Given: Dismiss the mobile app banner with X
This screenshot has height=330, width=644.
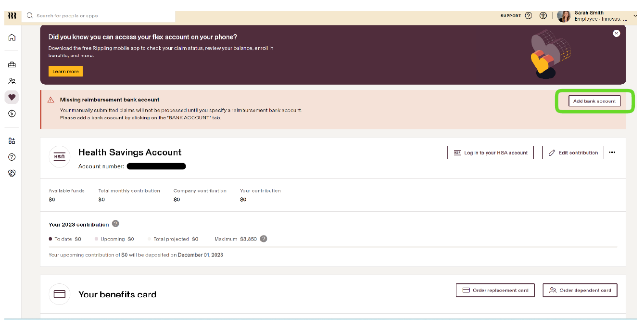Looking at the screenshot, I should pyautogui.click(x=617, y=33).
